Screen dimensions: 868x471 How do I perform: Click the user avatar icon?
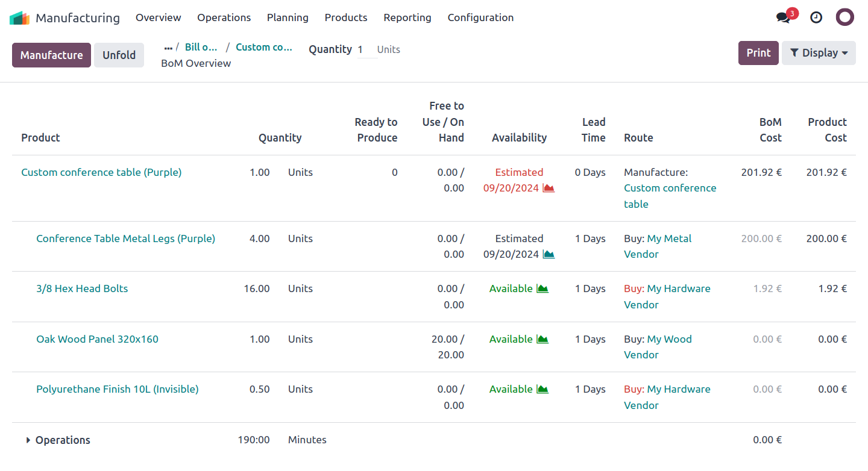click(x=844, y=17)
